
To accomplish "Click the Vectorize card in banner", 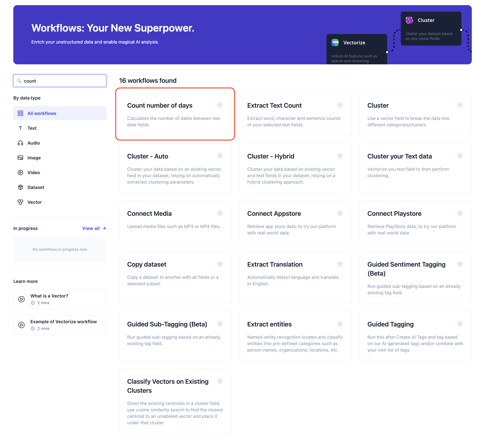I will [356, 49].
